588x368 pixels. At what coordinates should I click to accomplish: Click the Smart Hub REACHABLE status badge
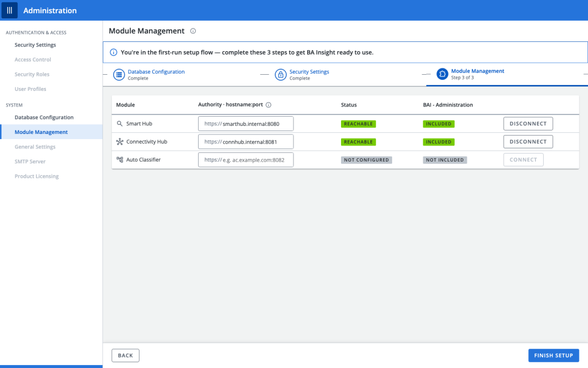(x=358, y=124)
